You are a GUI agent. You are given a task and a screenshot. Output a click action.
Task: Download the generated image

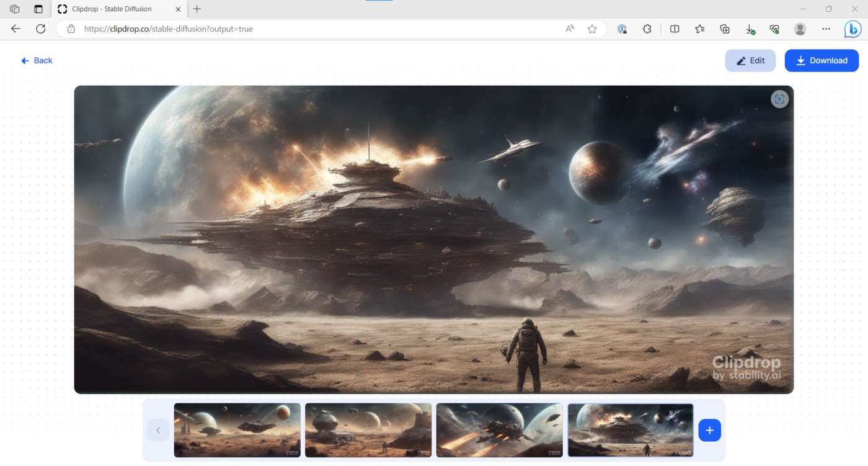coord(821,61)
